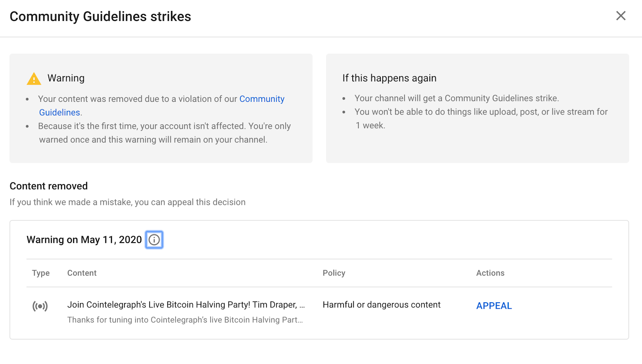The height and width of the screenshot is (364, 642).
Task: Click the Content column header
Action: pyautogui.click(x=82, y=273)
